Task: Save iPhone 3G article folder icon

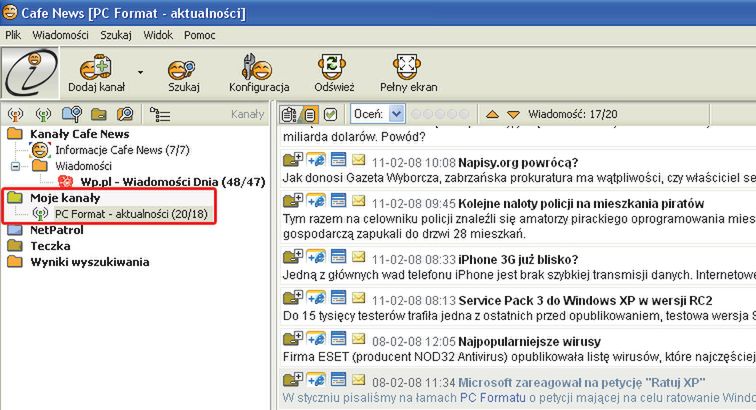Action: coord(293,256)
